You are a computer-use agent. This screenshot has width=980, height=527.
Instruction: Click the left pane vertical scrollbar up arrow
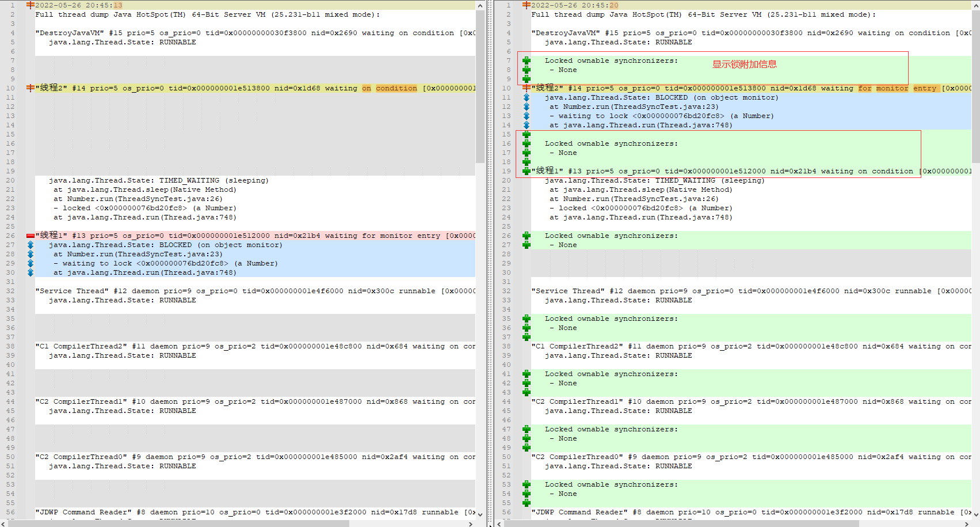tap(481, 5)
